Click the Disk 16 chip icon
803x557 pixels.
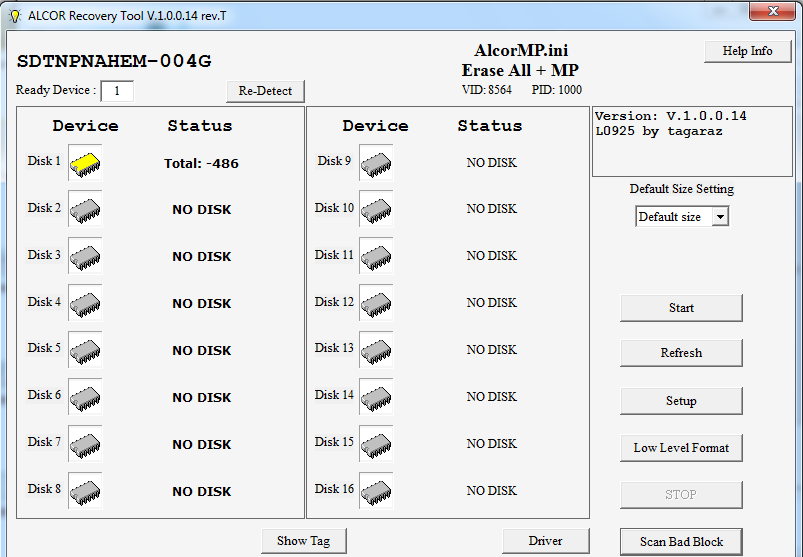coord(376,491)
